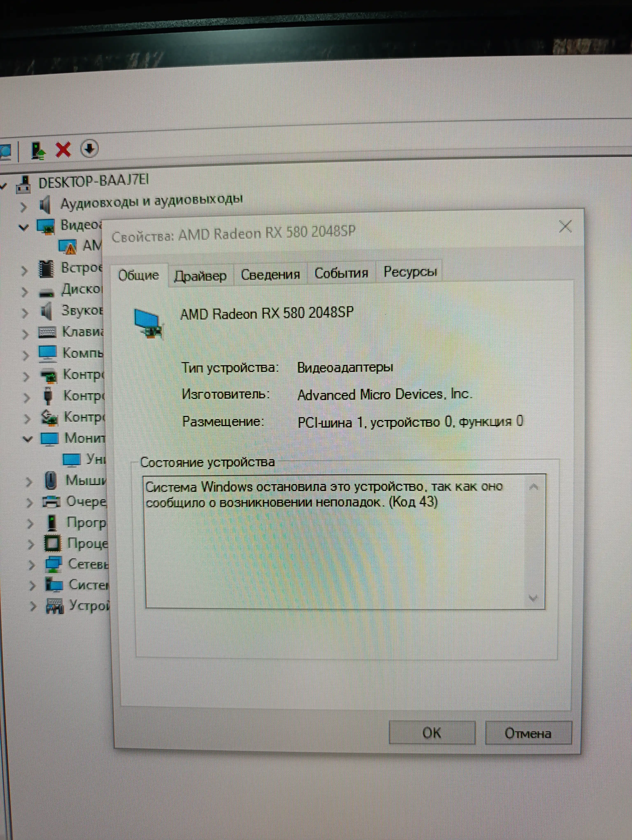632x840 pixels.
Task: Click the OK button
Action: (x=432, y=733)
